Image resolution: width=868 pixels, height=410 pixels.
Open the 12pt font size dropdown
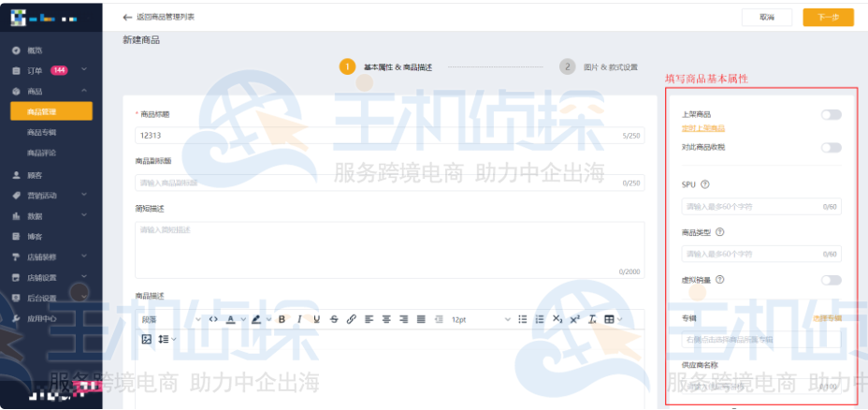coord(481,319)
